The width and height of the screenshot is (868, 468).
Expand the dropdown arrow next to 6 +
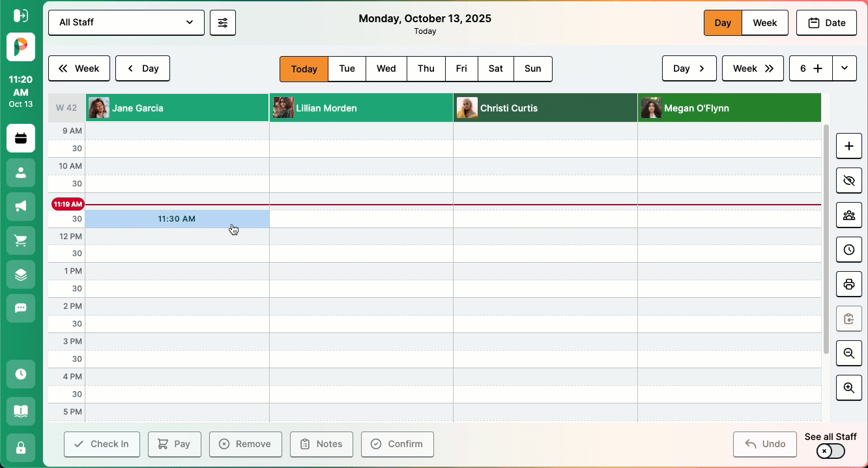coord(845,68)
